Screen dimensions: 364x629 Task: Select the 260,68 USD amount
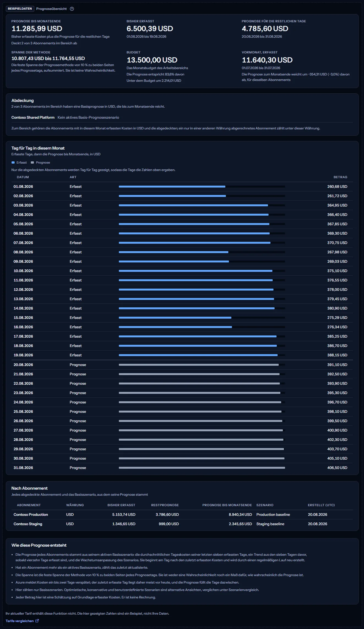click(337, 186)
